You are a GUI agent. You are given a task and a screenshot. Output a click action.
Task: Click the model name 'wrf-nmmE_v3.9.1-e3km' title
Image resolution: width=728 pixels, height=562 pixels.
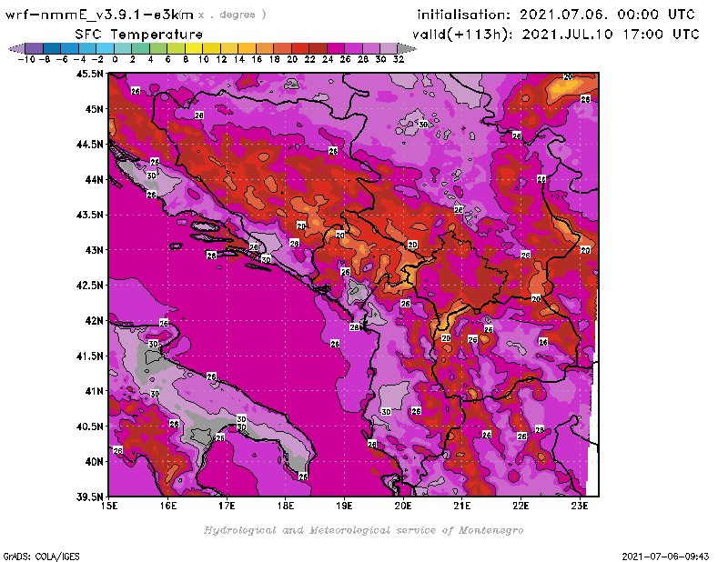(99, 15)
